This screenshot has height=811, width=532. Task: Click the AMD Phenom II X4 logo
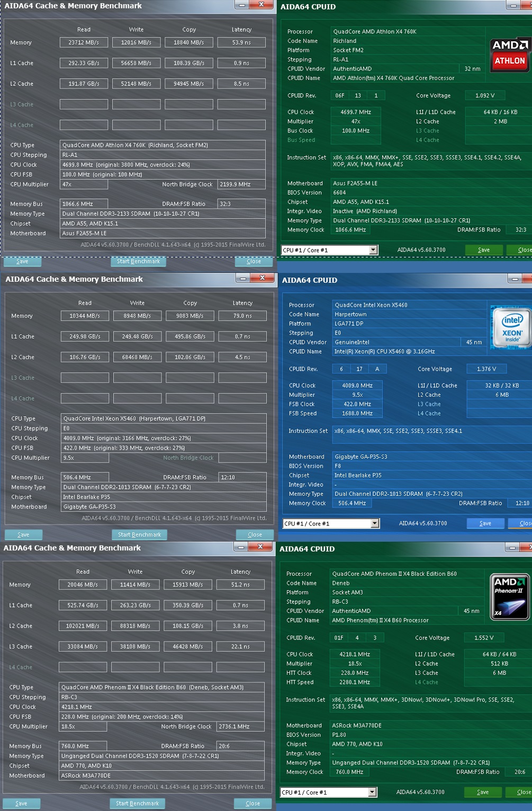coord(509,597)
